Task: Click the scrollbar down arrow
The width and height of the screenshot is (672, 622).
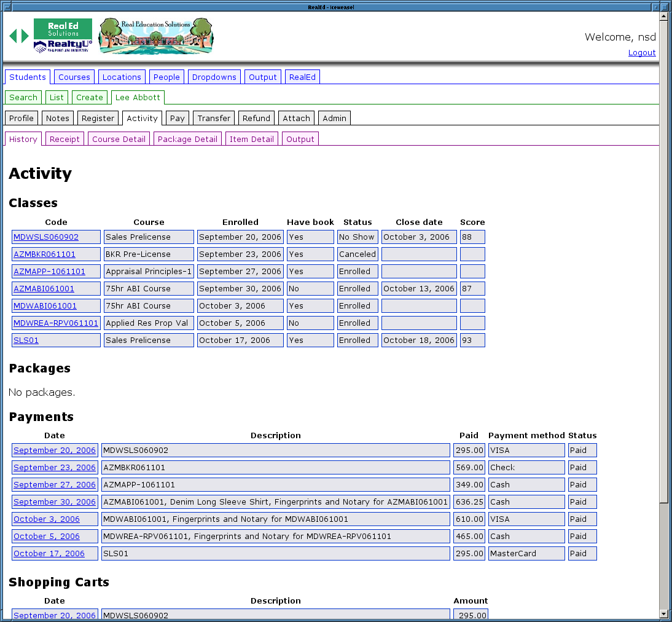Action: point(663,613)
